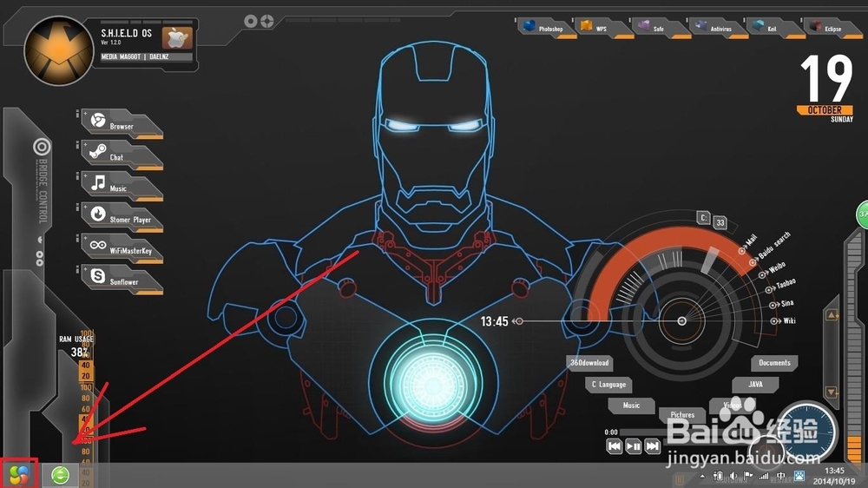
Task: Open the Pictures folder button
Action: tap(682, 414)
